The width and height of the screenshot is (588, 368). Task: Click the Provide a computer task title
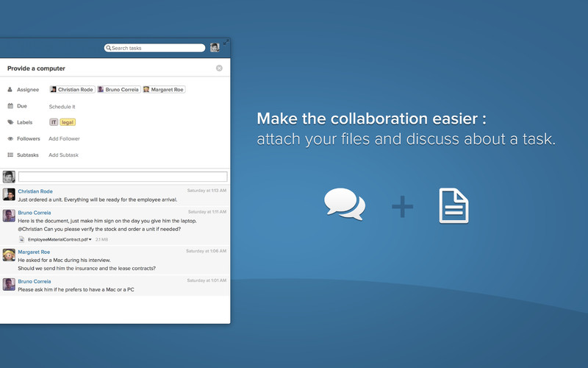tap(36, 68)
